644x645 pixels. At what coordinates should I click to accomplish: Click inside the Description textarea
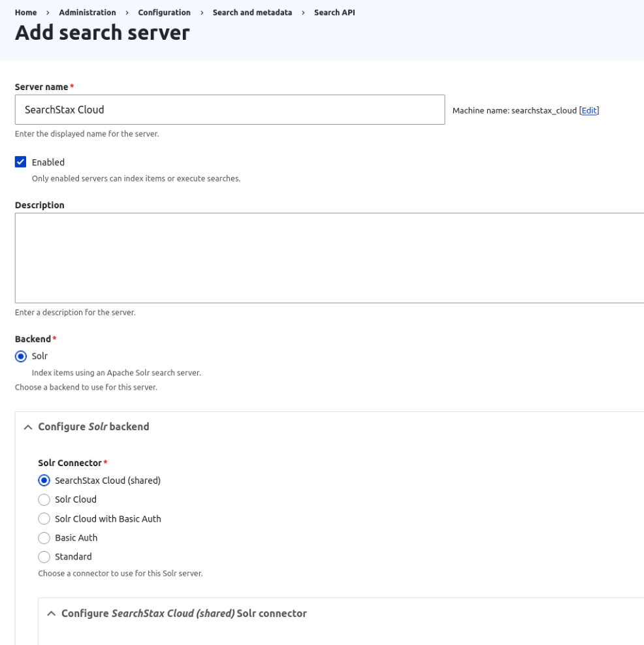click(x=329, y=257)
